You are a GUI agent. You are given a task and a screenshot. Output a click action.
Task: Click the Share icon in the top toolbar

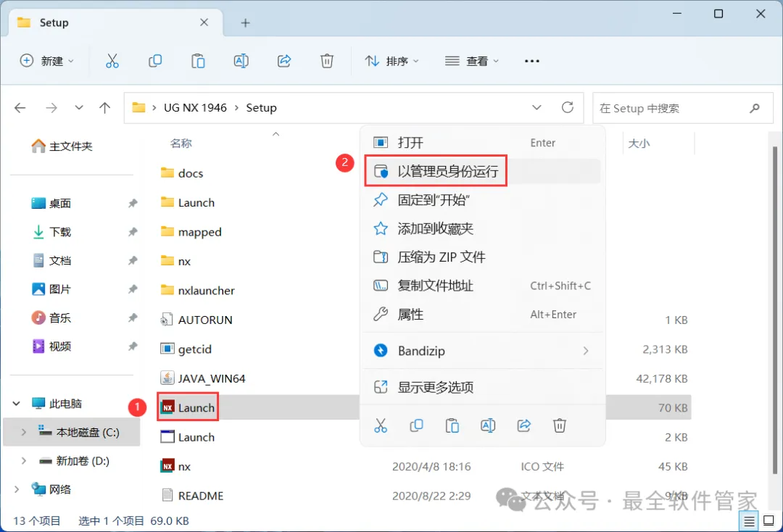(x=284, y=61)
